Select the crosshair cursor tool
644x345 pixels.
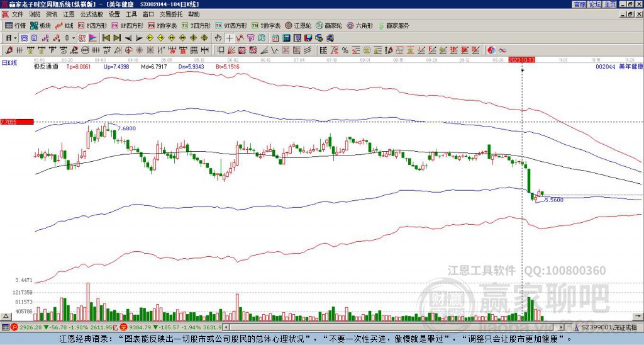coord(229,38)
